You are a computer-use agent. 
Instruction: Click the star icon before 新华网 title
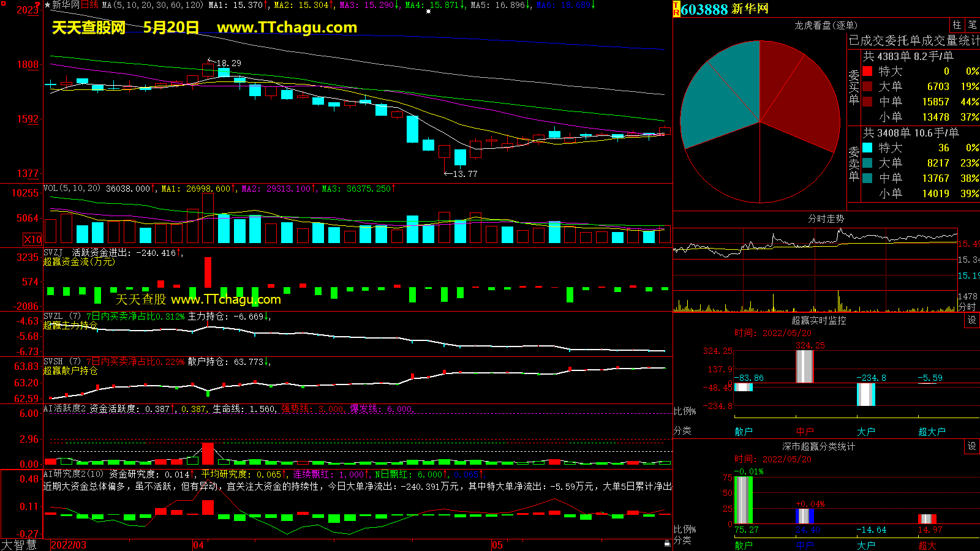[x=47, y=5]
